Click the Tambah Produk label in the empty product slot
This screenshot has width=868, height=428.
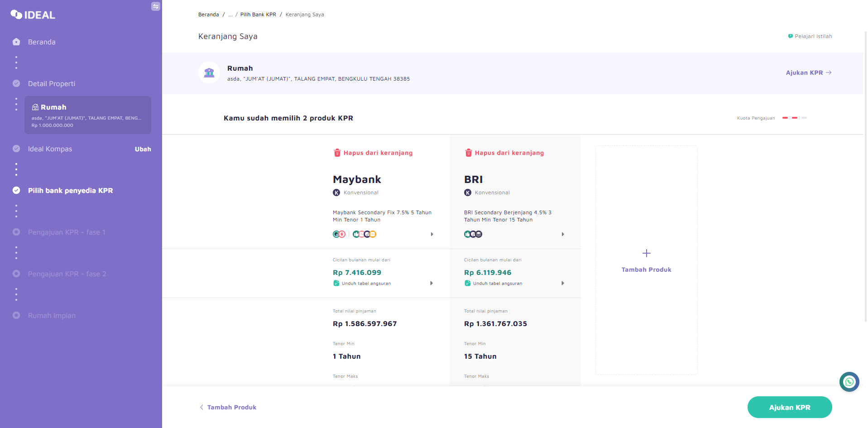pyautogui.click(x=647, y=269)
